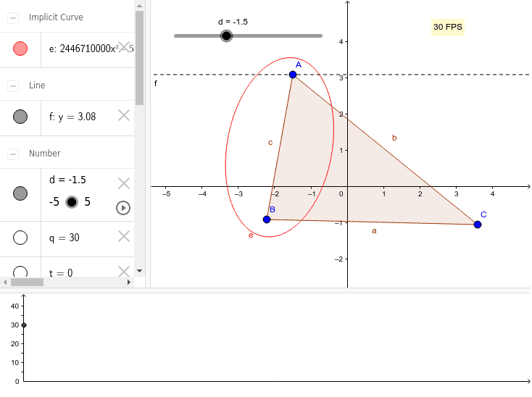Toggle visibility of line f
532x397 pixels.
20,117
